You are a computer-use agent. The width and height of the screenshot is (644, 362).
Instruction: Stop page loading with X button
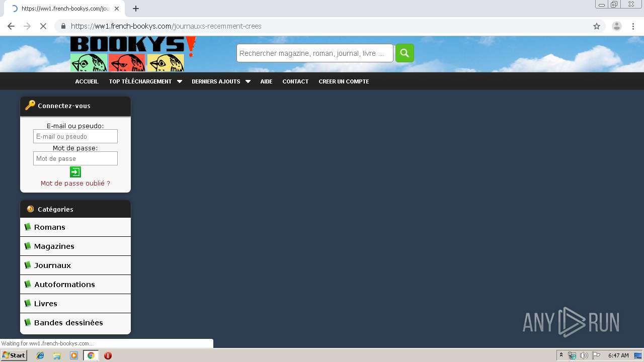tap(43, 26)
